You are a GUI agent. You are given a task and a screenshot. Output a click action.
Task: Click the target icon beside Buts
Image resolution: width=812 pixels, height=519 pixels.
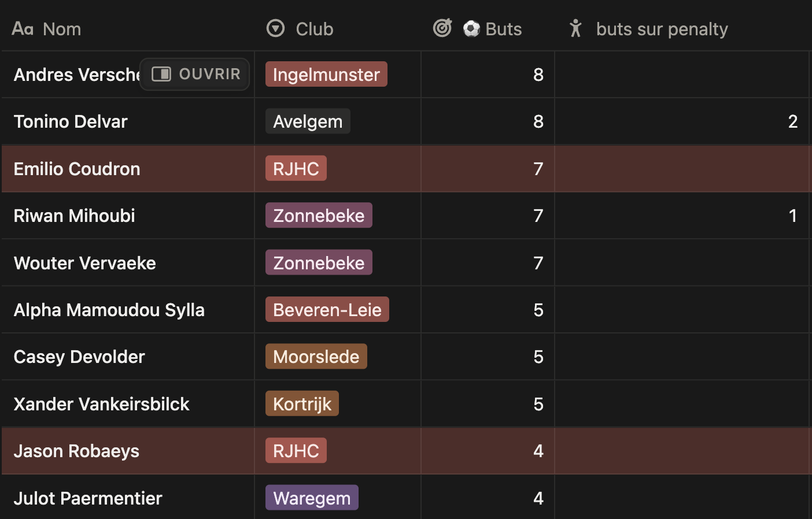pos(442,28)
